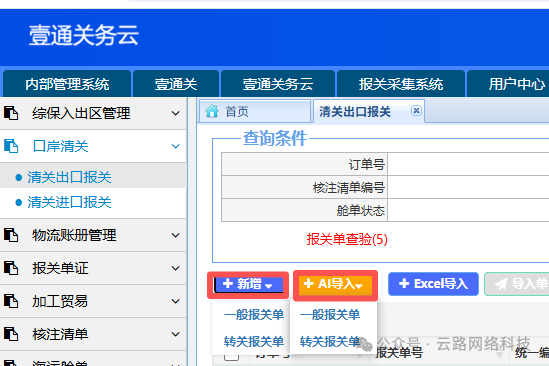
Task: Click the 报关单查验(5) link
Action: tap(347, 240)
